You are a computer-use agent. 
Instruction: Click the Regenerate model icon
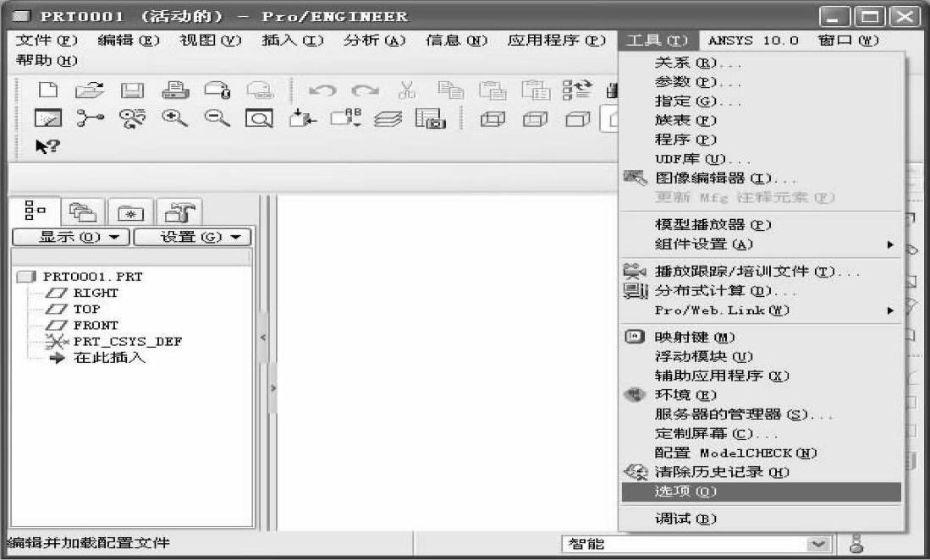tap(577, 90)
